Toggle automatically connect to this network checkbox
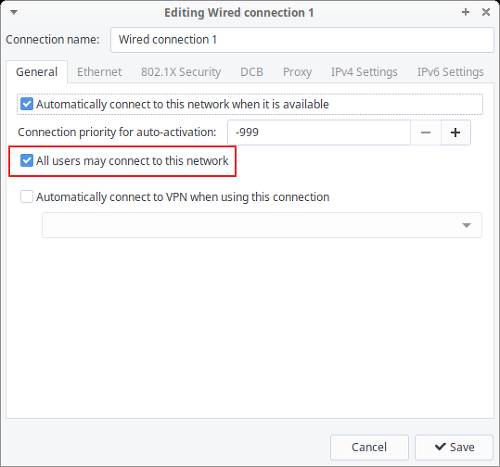Screen dimensions: 500x467 click(x=27, y=104)
